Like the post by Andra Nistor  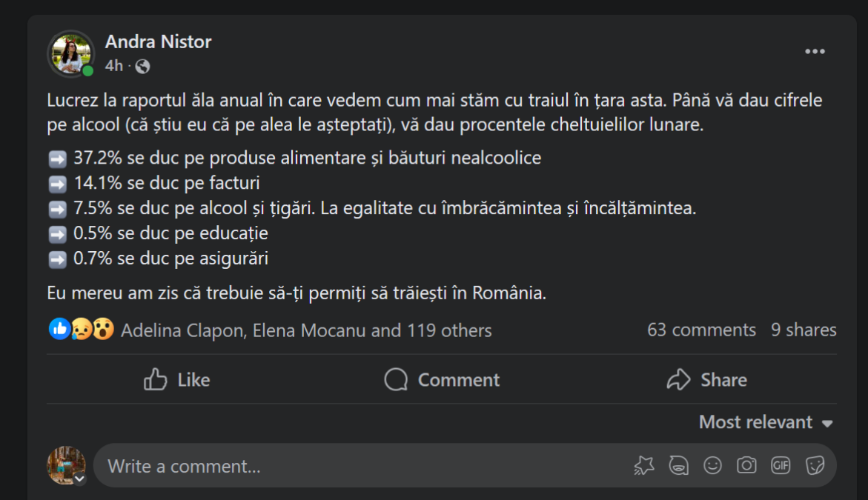coord(177,380)
